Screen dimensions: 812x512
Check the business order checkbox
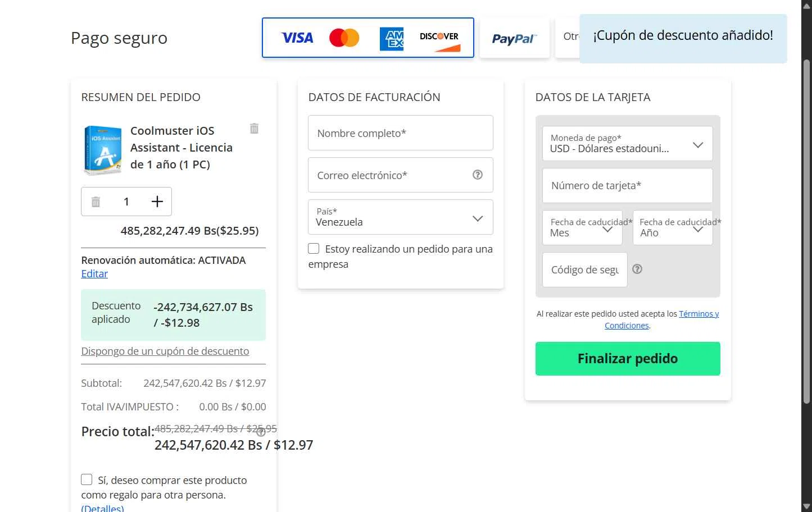pos(314,249)
